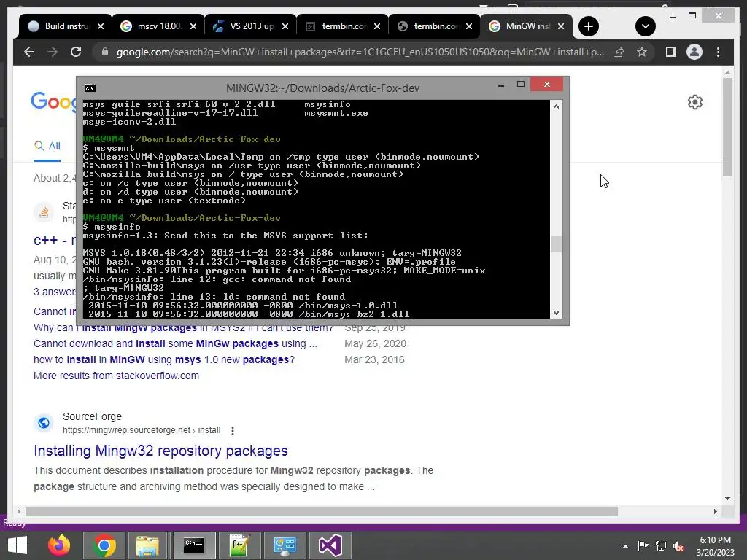Image resolution: width=747 pixels, height=560 pixels.
Task: Click the page scrollbar down arrow
Action: coord(727,499)
